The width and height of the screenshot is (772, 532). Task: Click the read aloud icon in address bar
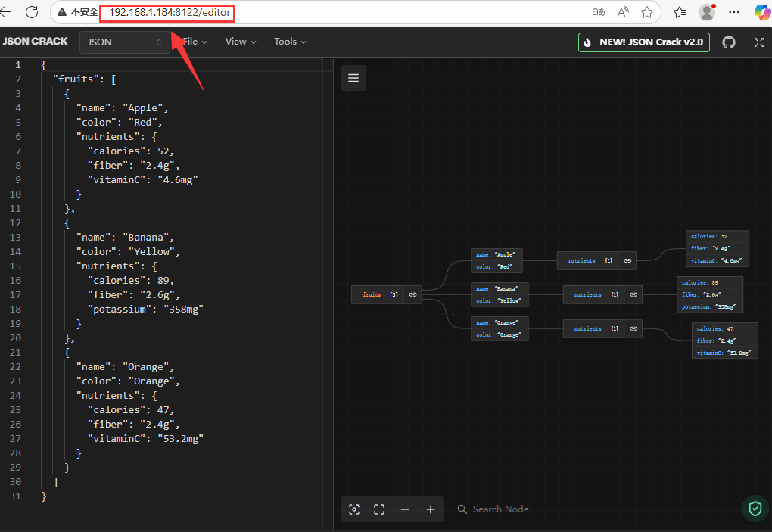(x=624, y=12)
